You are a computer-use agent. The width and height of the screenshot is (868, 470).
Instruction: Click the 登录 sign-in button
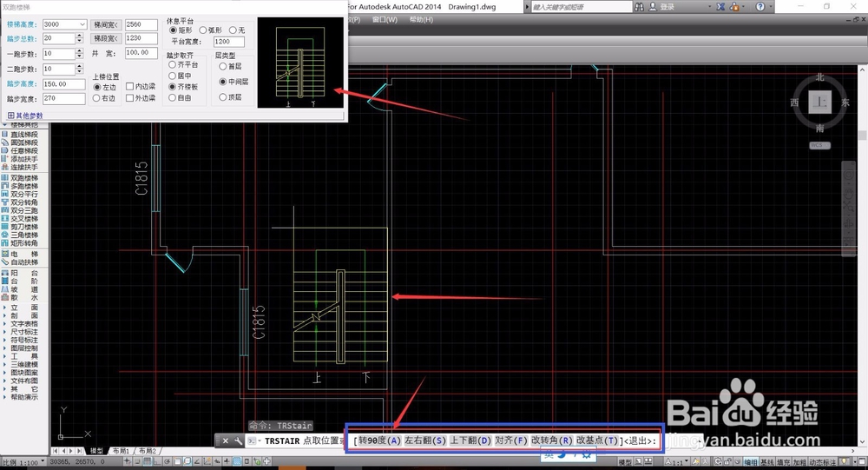click(x=667, y=7)
